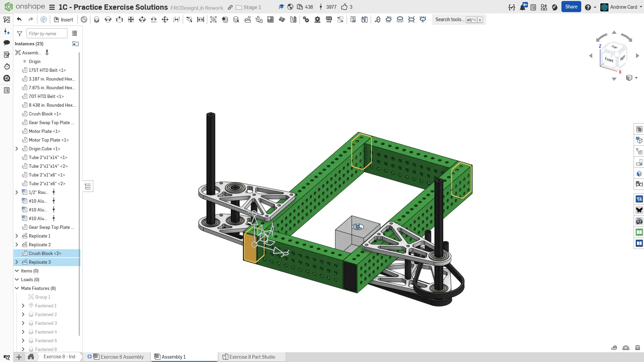The image size is (644, 362).
Task: Collapse the Loads (0) section
Action: point(17,279)
